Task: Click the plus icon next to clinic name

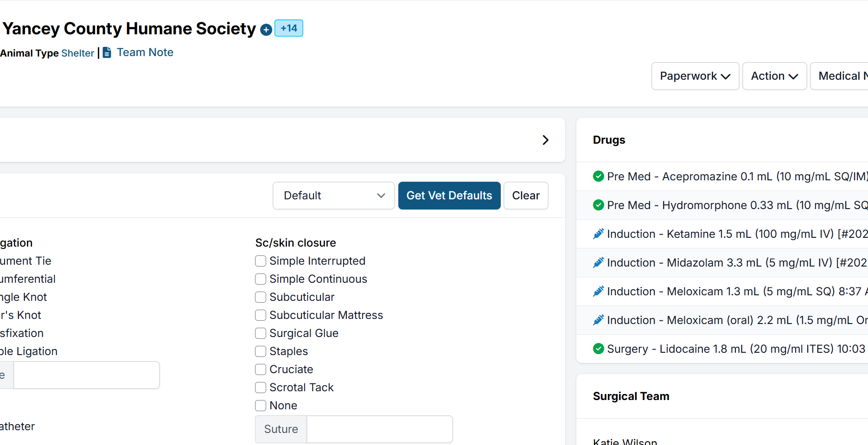Action: click(266, 29)
